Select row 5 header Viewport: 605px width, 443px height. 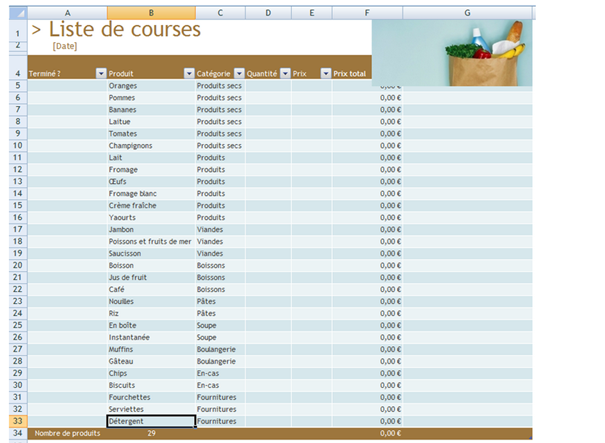(x=18, y=85)
